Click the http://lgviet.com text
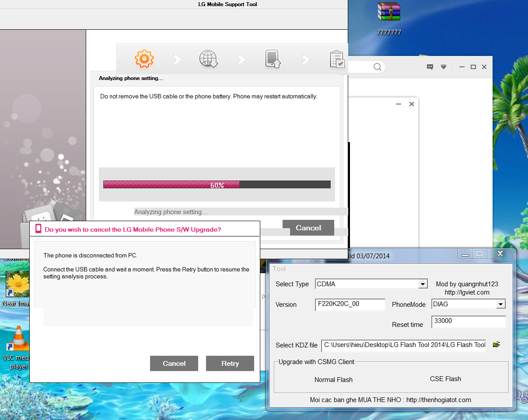 [x=467, y=292]
